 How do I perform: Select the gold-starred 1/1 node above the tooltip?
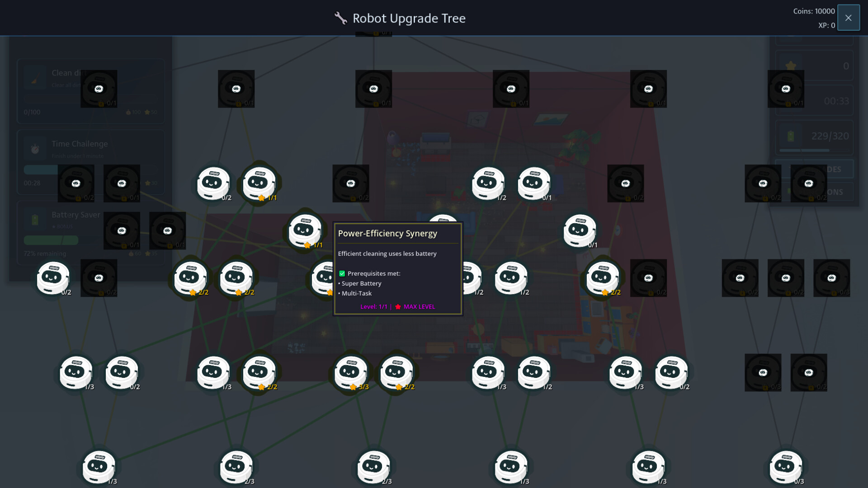[304, 230]
